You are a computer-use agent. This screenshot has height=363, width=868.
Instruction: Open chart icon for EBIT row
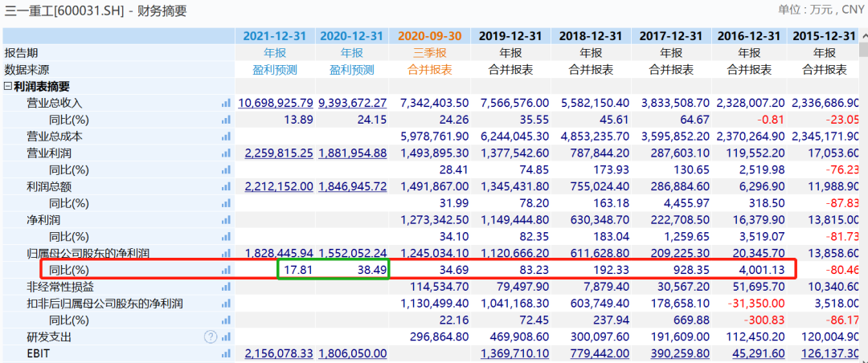pyautogui.click(x=226, y=353)
